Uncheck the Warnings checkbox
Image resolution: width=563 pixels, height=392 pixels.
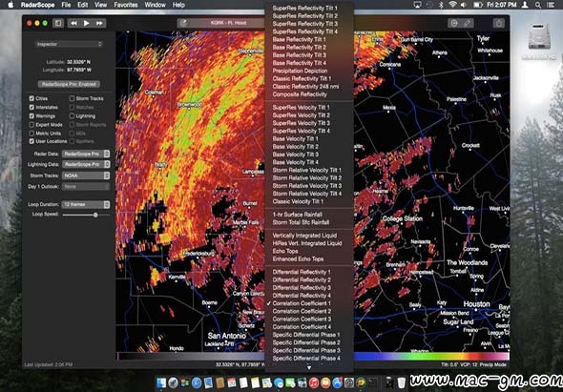(x=31, y=116)
